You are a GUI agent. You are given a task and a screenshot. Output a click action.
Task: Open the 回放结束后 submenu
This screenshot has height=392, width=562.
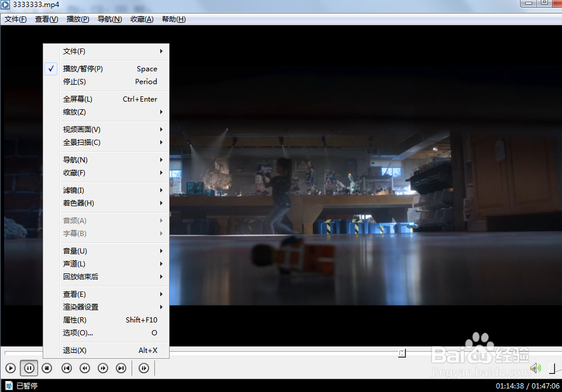coord(106,277)
